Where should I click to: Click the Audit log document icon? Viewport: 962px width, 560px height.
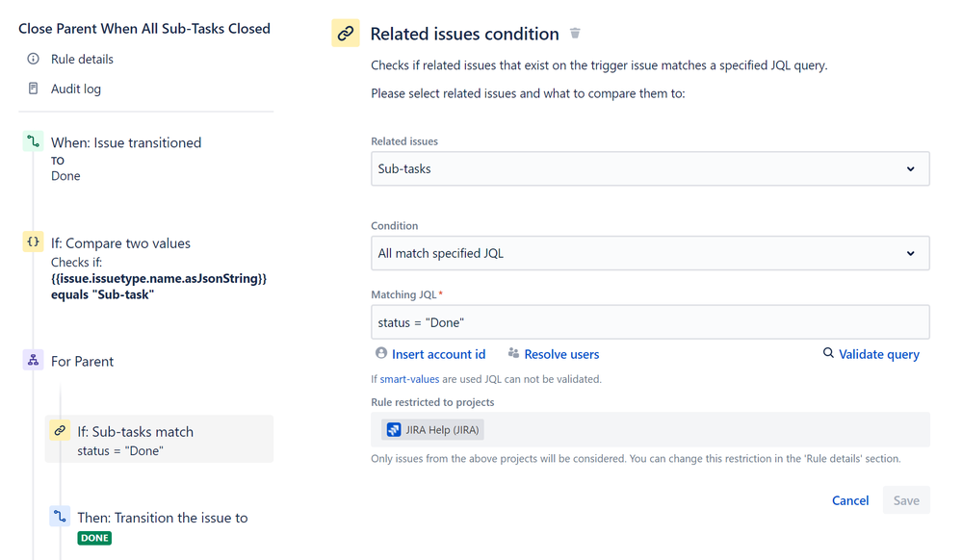tap(33, 89)
